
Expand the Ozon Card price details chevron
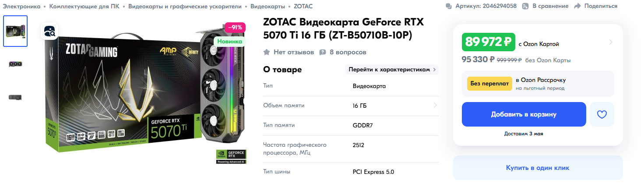coord(611,42)
